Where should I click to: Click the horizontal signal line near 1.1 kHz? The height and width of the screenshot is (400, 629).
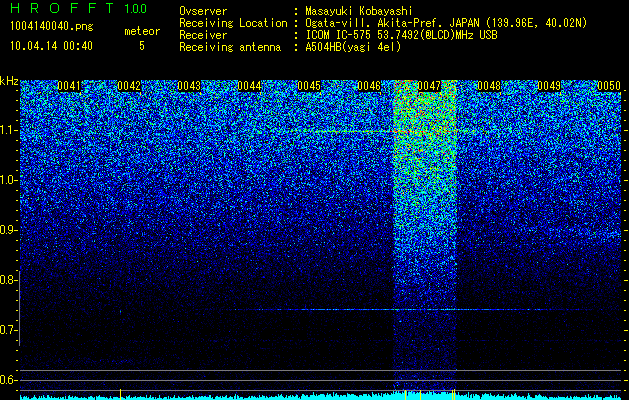pos(381,131)
